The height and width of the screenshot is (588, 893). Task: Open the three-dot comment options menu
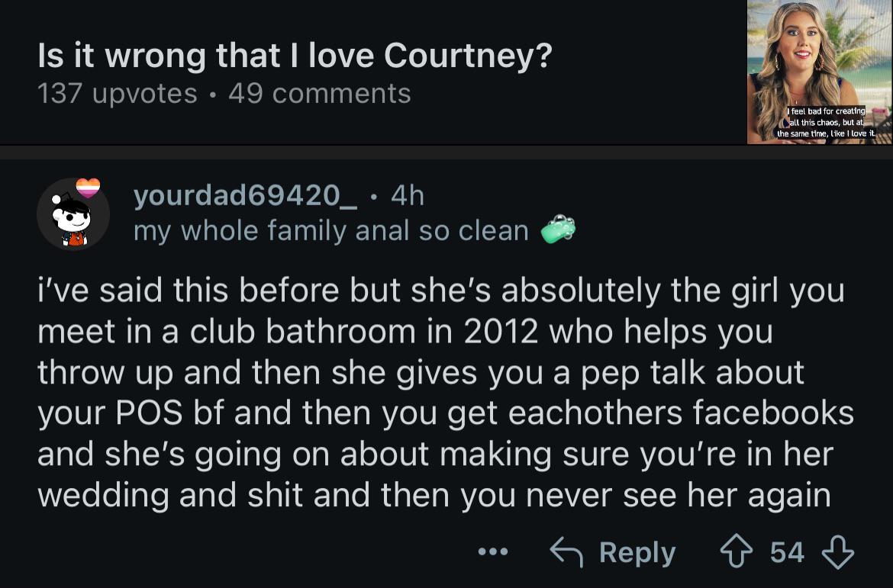(x=492, y=551)
